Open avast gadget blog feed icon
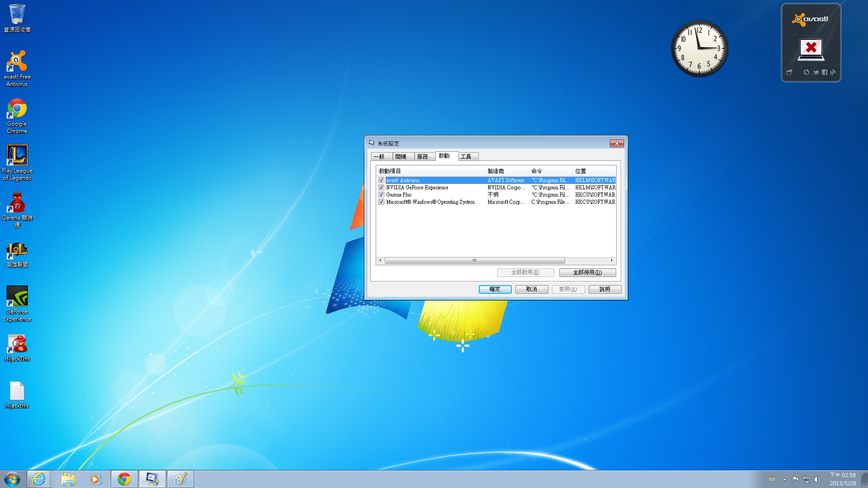The height and width of the screenshot is (488, 868). (x=833, y=72)
